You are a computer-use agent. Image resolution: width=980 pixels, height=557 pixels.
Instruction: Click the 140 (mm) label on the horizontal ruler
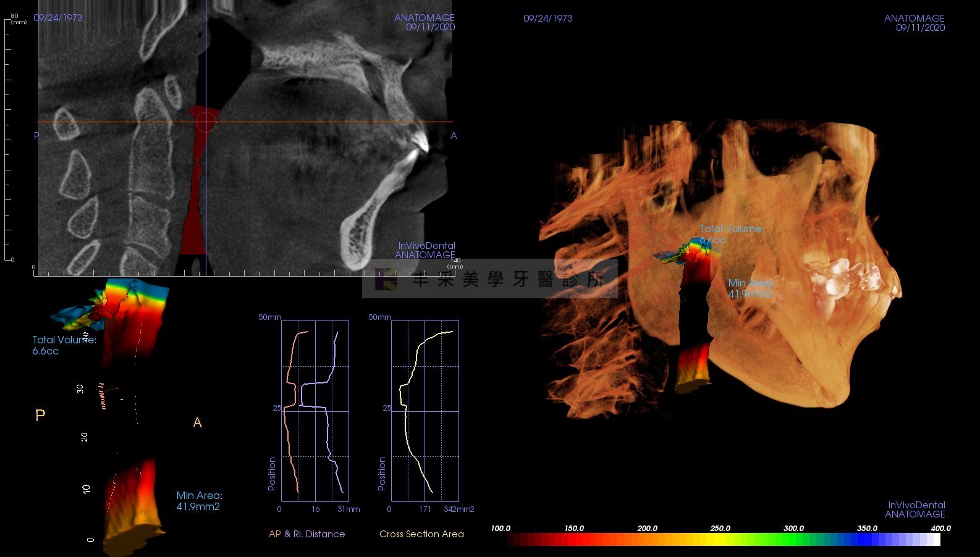pyautogui.click(x=455, y=264)
